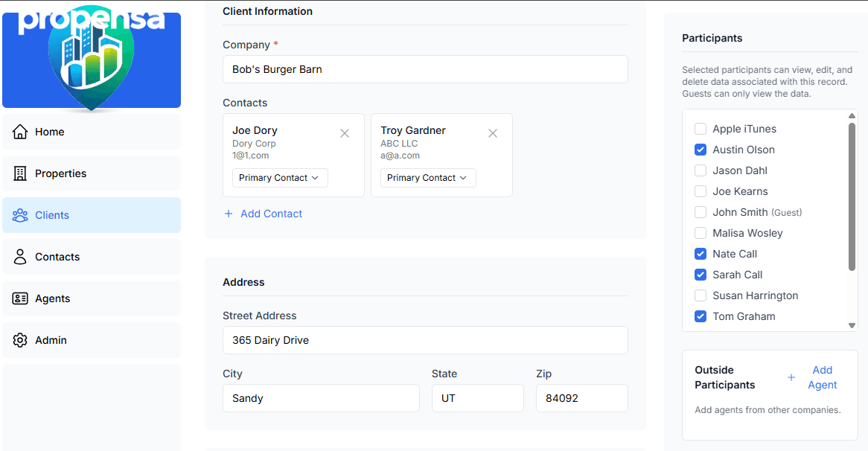
Task: Go to the Agents menu item
Action: [51, 298]
